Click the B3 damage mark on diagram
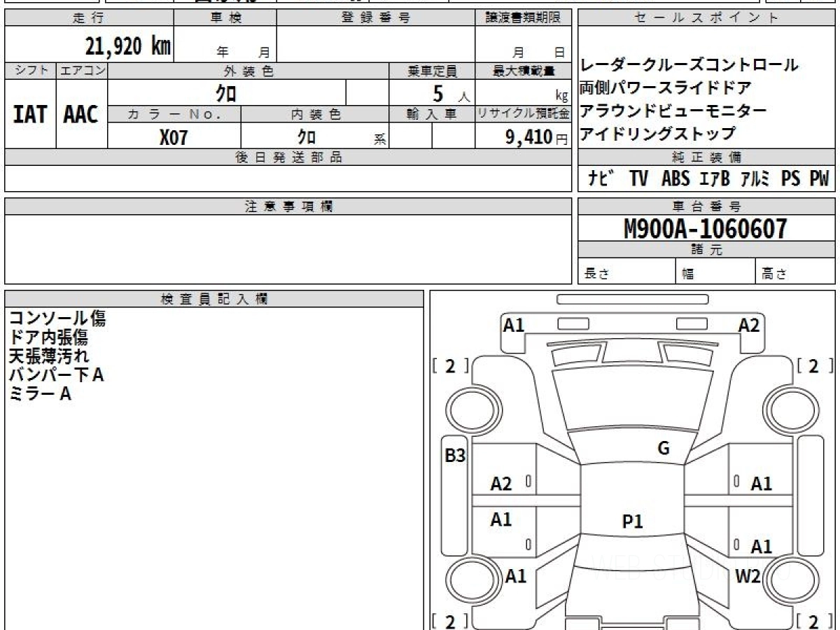 click(x=456, y=456)
